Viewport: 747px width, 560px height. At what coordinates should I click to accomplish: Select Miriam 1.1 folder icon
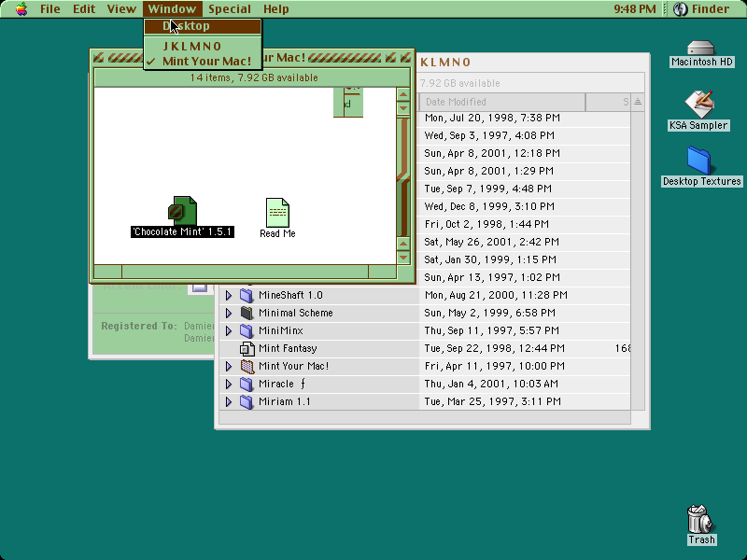247,401
